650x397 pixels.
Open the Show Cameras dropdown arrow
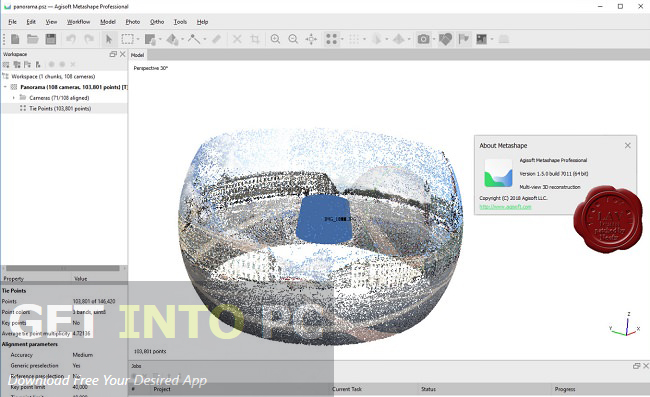434,39
